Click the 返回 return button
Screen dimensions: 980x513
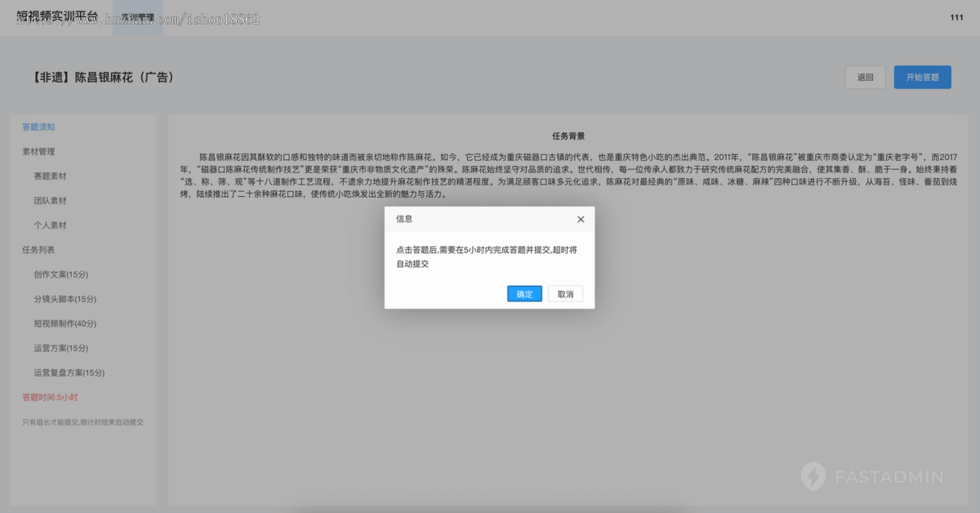(866, 77)
